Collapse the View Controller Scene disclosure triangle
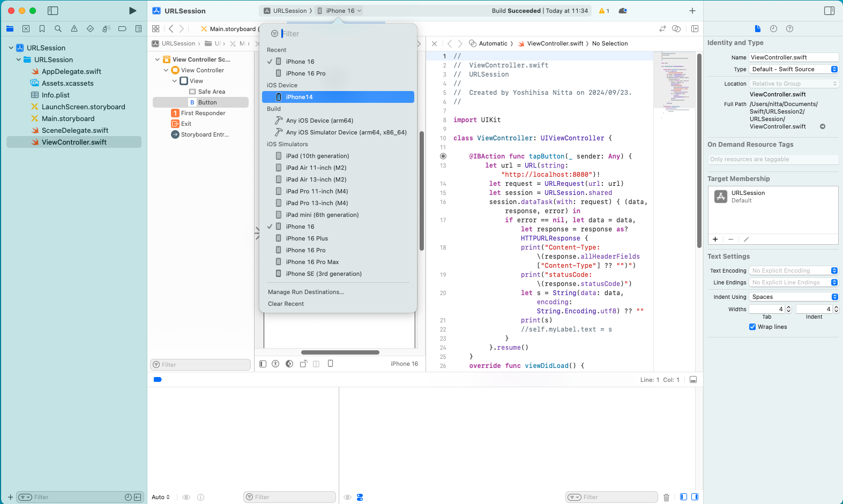 point(157,59)
